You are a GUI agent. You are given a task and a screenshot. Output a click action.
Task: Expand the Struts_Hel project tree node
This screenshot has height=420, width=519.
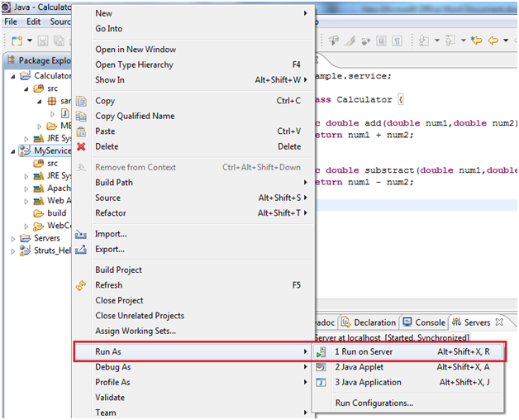(13, 251)
